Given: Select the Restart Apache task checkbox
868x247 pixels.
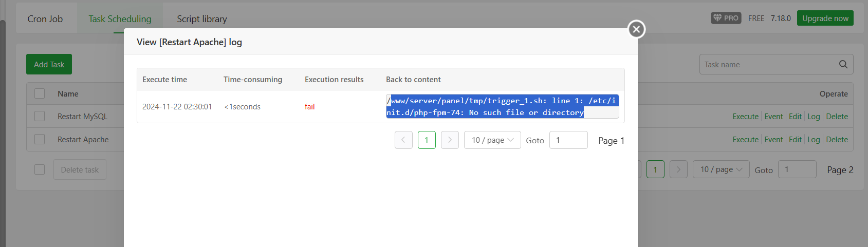Looking at the screenshot, I should point(40,140).
